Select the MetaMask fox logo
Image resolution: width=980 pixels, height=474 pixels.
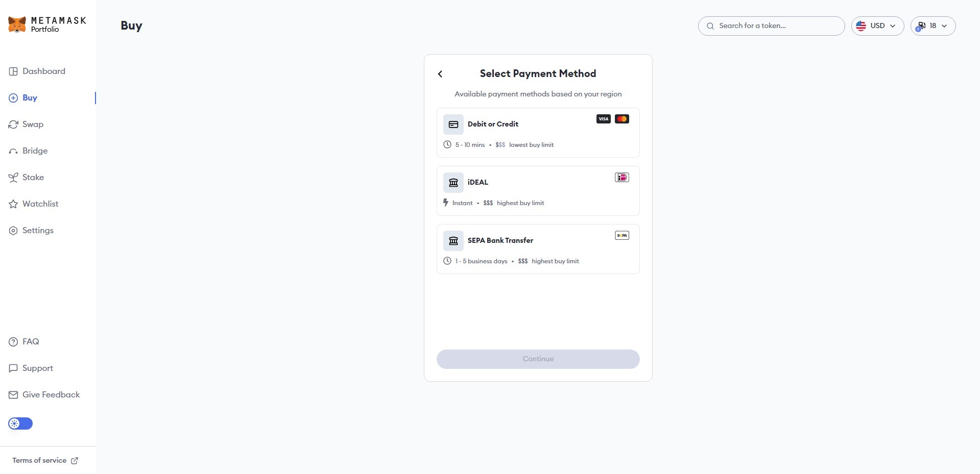[x=17, y=23]
